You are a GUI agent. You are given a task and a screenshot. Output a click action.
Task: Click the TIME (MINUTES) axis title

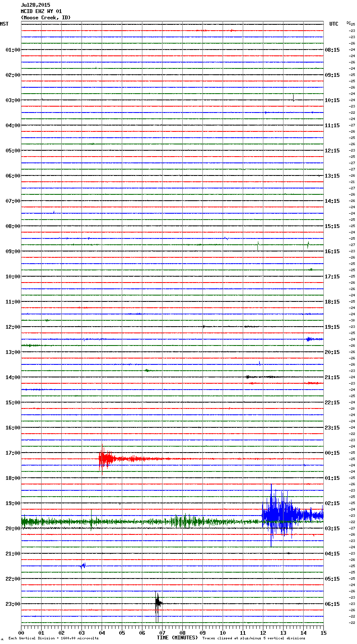tap(177, 638)
